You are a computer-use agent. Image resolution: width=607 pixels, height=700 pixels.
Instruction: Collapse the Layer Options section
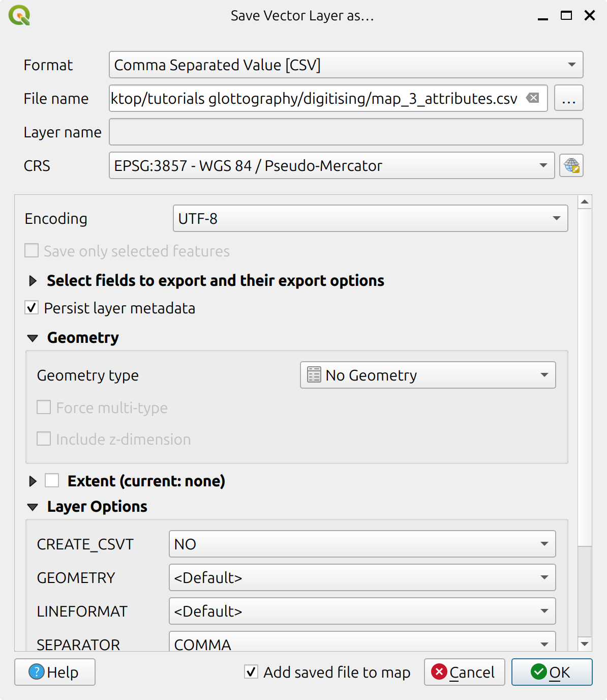coord(33,507)
